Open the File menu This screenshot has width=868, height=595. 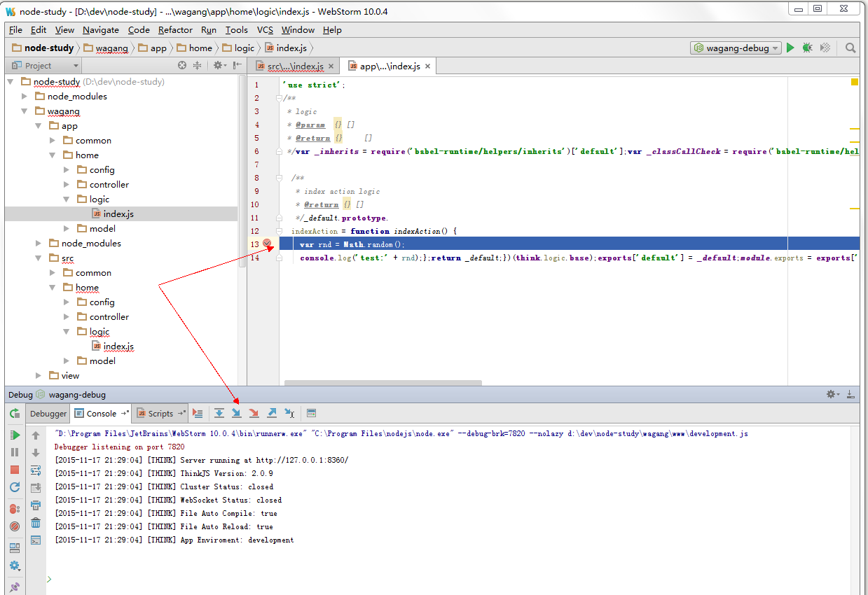tap(15, 30)
